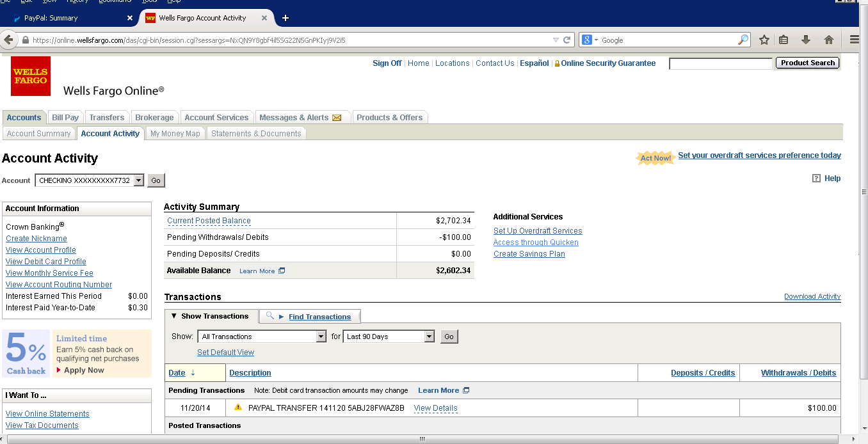
Task: Open View Debit Card Profile link
Action: pyautogui.click(x=46, y=262)
